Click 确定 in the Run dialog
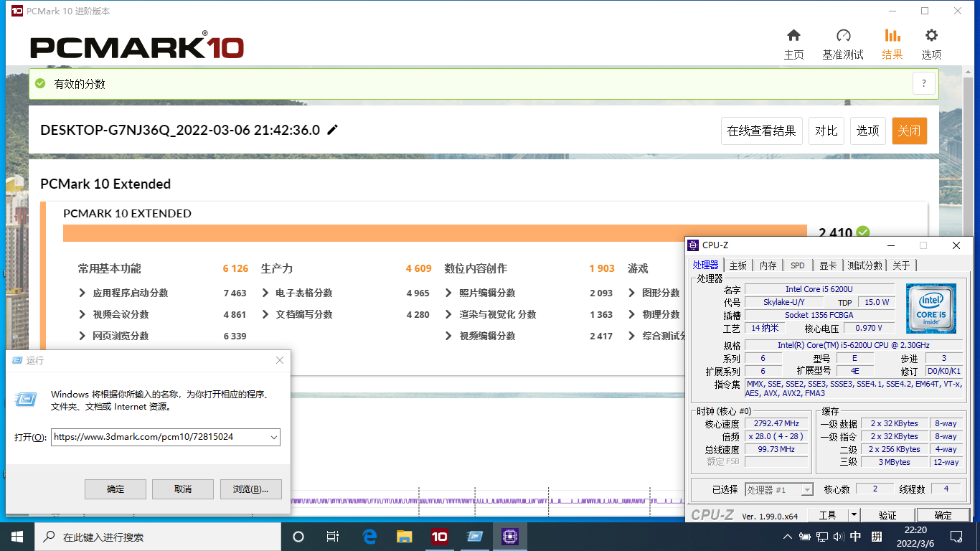The image size is (980, 551). (x=116, y=489)
